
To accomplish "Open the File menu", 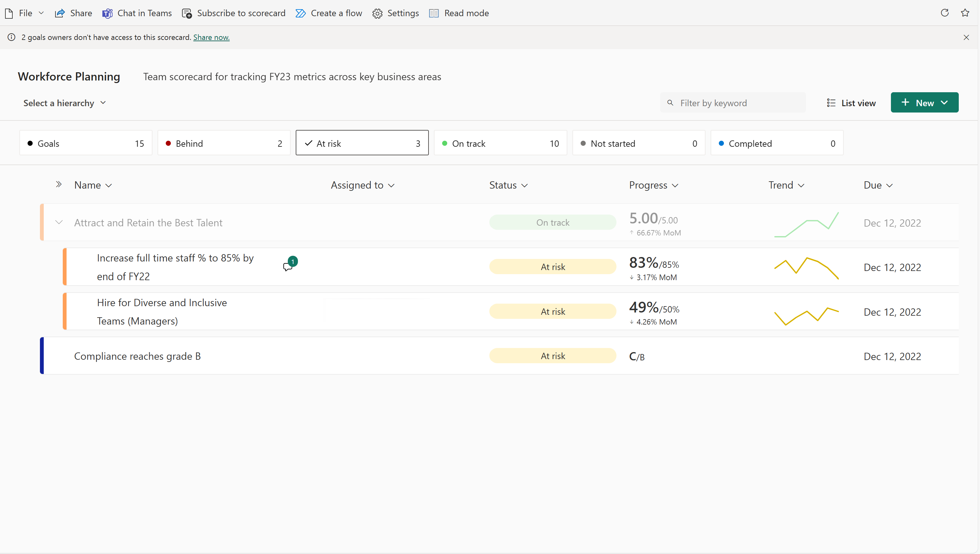I will coord(26,13).
